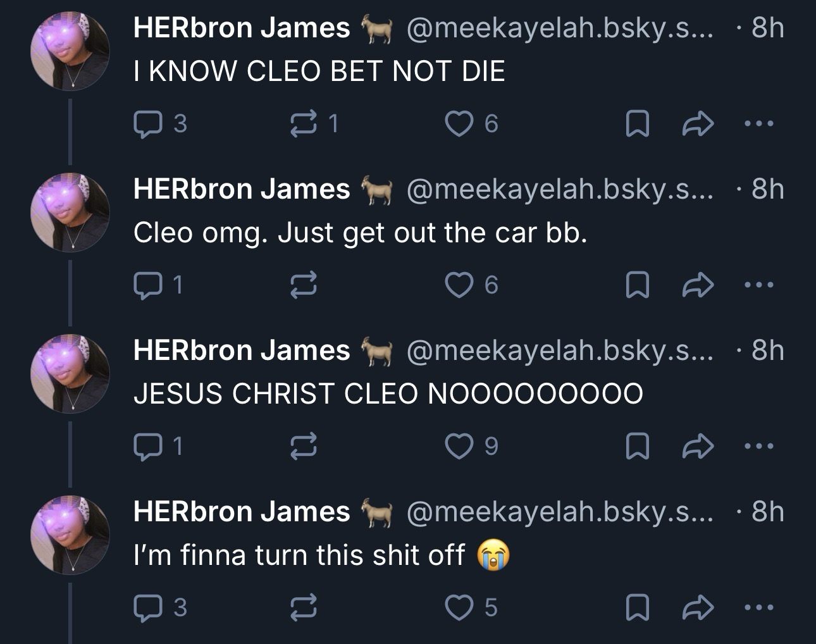Share the "finna turn this shit off" post
This screenshot has width=816, height=644.
(698, 608)
